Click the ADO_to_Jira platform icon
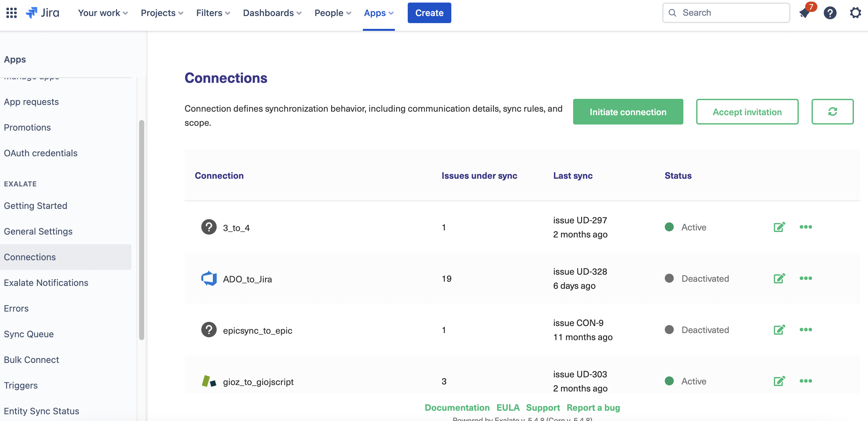The image size is (868, 421). tap(209, 278)
